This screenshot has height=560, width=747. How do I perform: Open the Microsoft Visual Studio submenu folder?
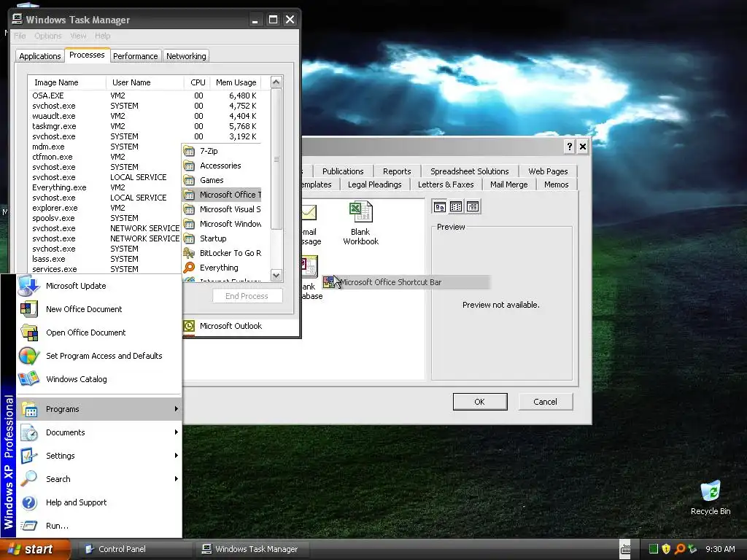(222, 209)
